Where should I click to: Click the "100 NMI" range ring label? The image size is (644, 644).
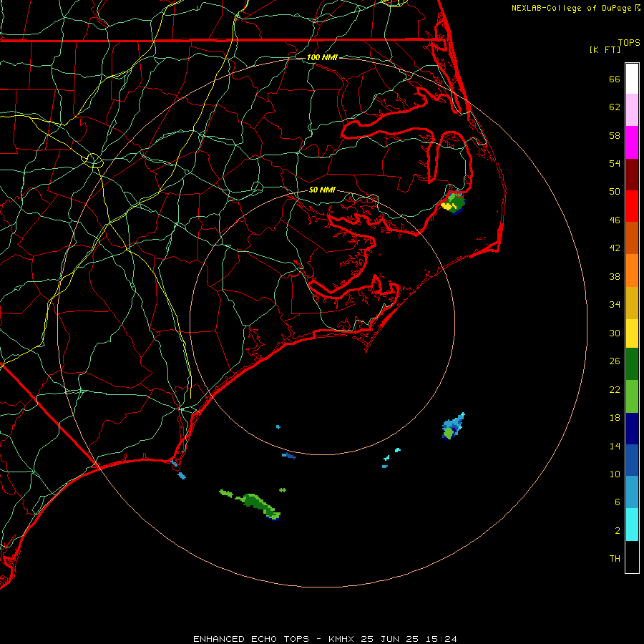click(x=322, y=57)
